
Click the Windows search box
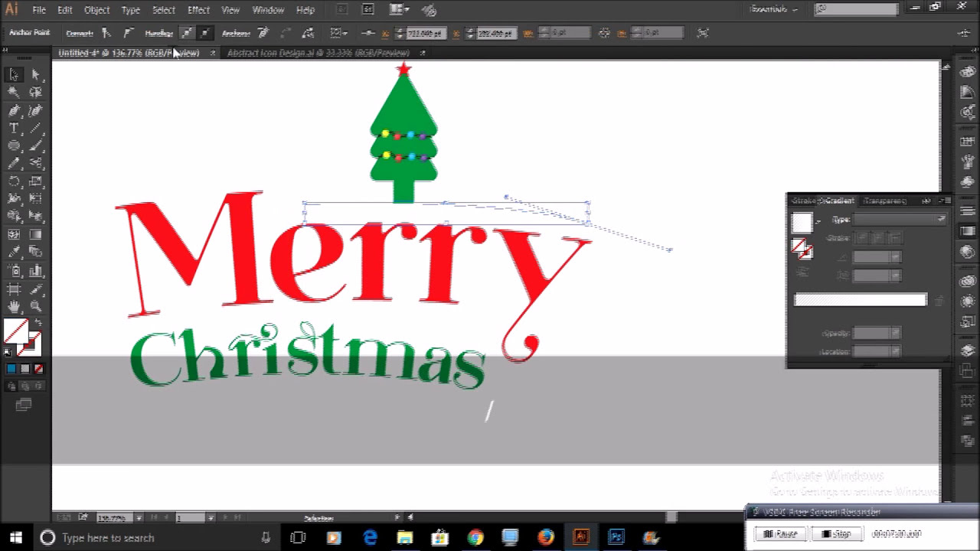155,538
